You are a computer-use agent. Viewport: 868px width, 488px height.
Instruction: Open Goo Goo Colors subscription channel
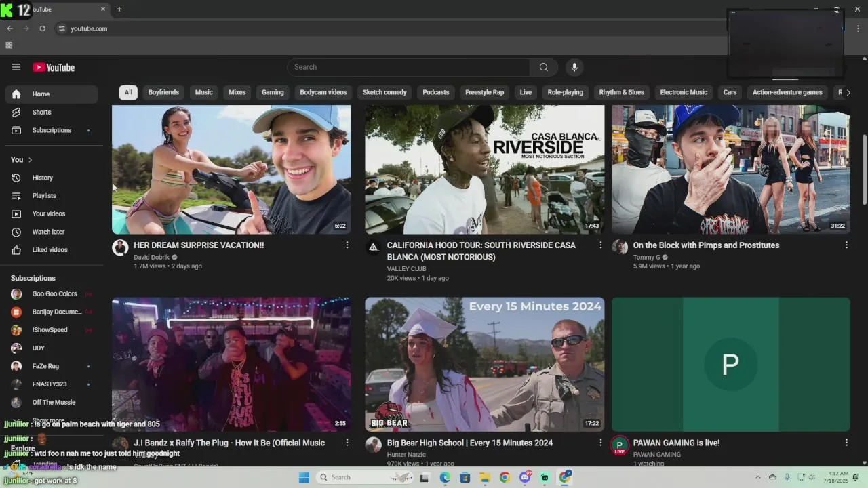52,294
